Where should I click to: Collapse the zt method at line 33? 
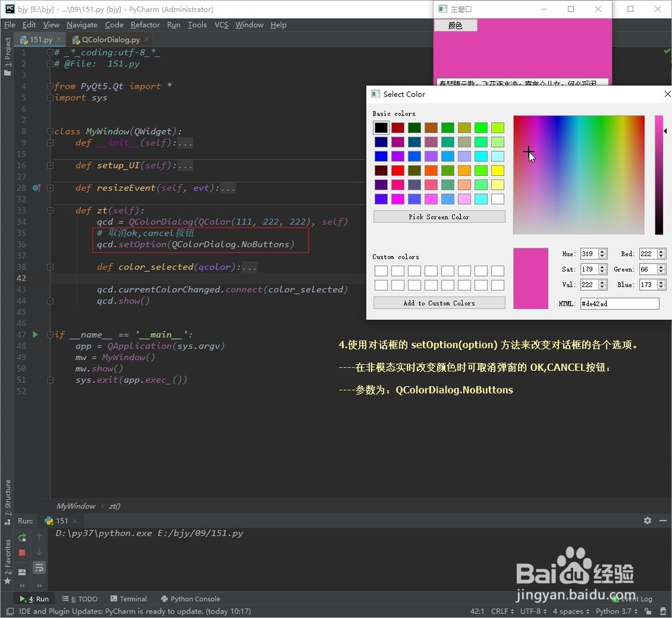tap(50, 210)
